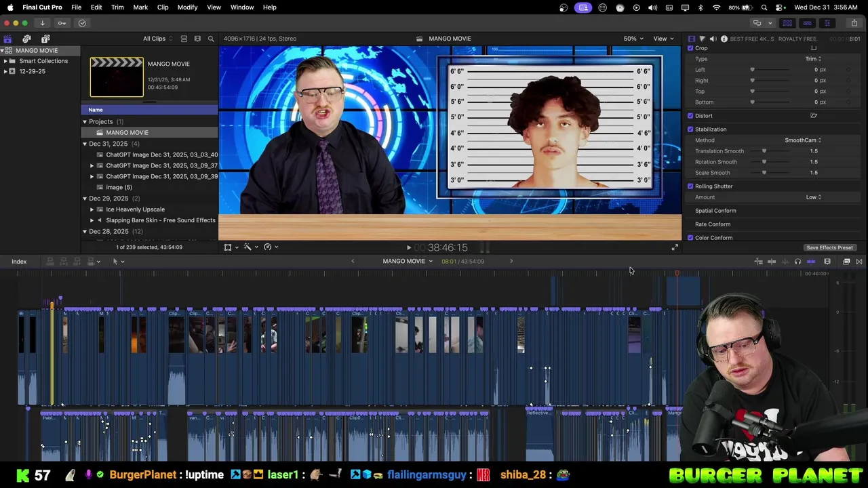868x488 pixels.
Task: Show the Libraries sidebar clapper icon
Action: click(7, 39)
